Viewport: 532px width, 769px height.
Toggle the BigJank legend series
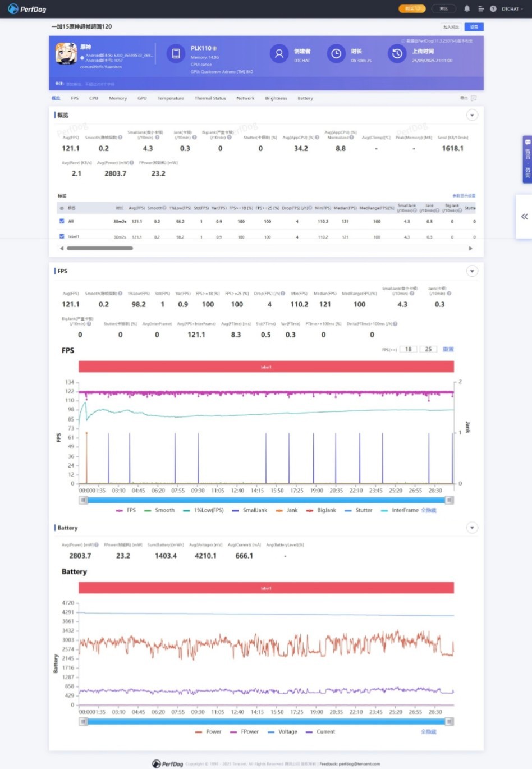[321, 510]
